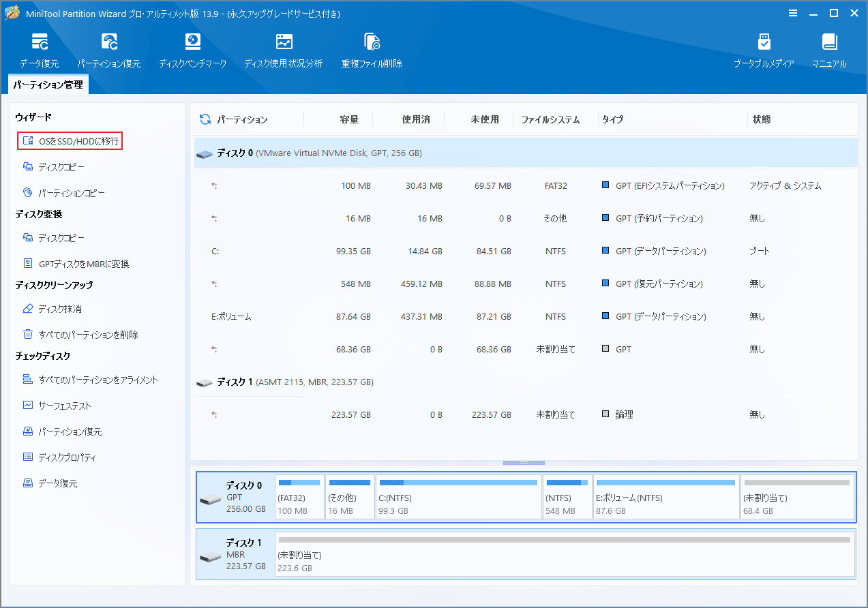Click the ディスク変換 section heading
This screenshot has width=868, height=608.
[x=39, y=214]
